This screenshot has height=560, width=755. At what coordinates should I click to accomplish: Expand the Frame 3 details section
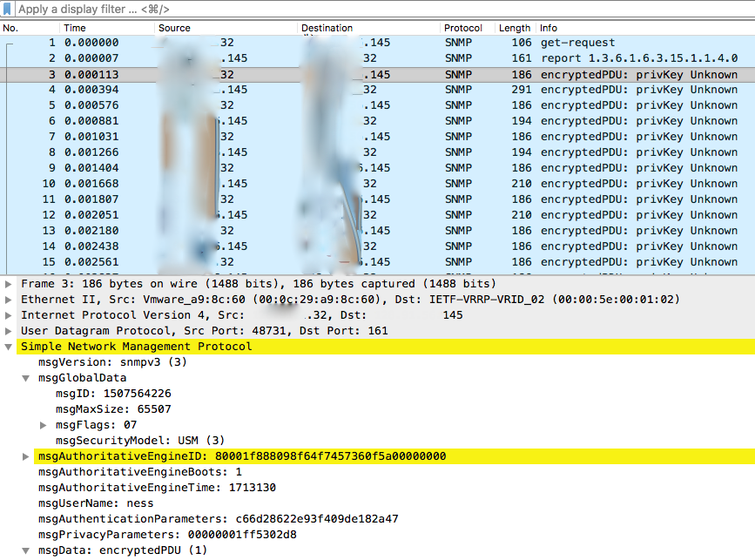pyautogui.click(x=7, y=284)
